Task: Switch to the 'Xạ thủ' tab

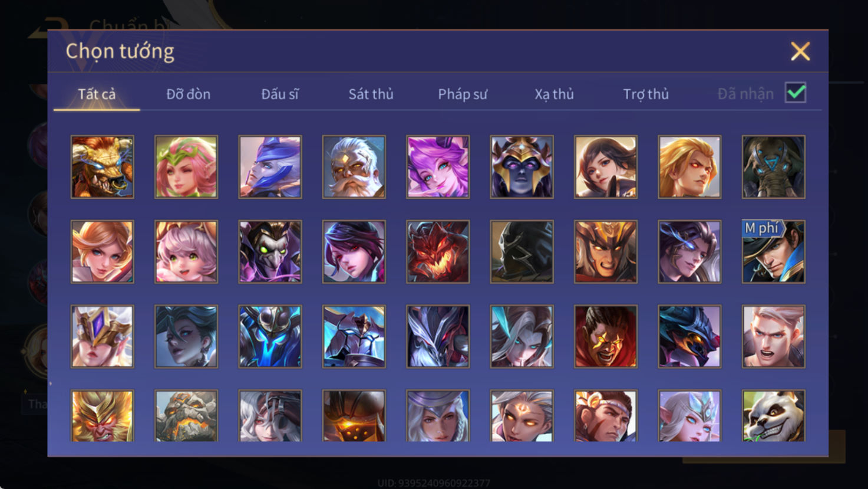Action: pos(554,94)
